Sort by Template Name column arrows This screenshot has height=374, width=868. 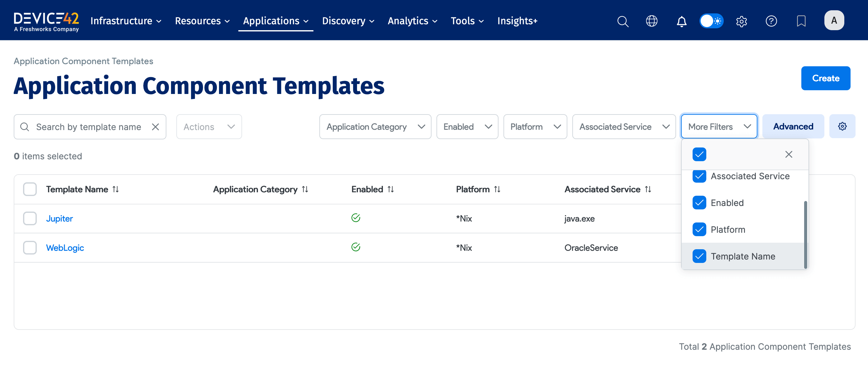click(116, 189)
